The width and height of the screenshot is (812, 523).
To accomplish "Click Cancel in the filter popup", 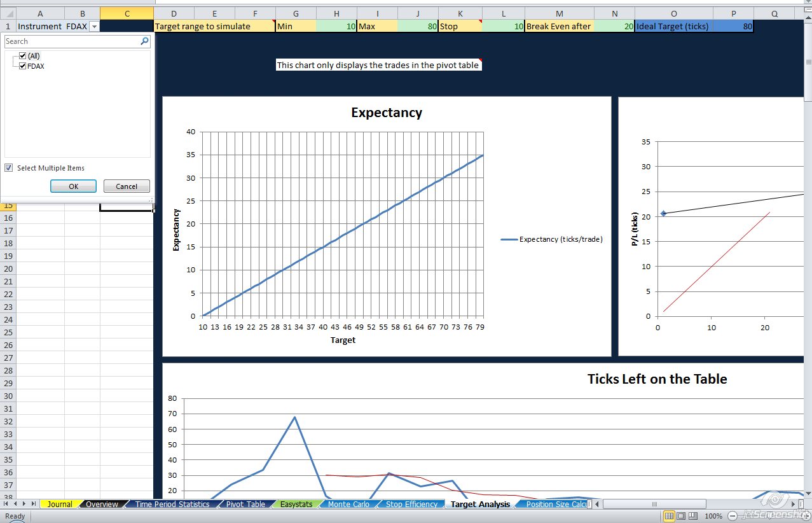I will click(x=126, y=186).
